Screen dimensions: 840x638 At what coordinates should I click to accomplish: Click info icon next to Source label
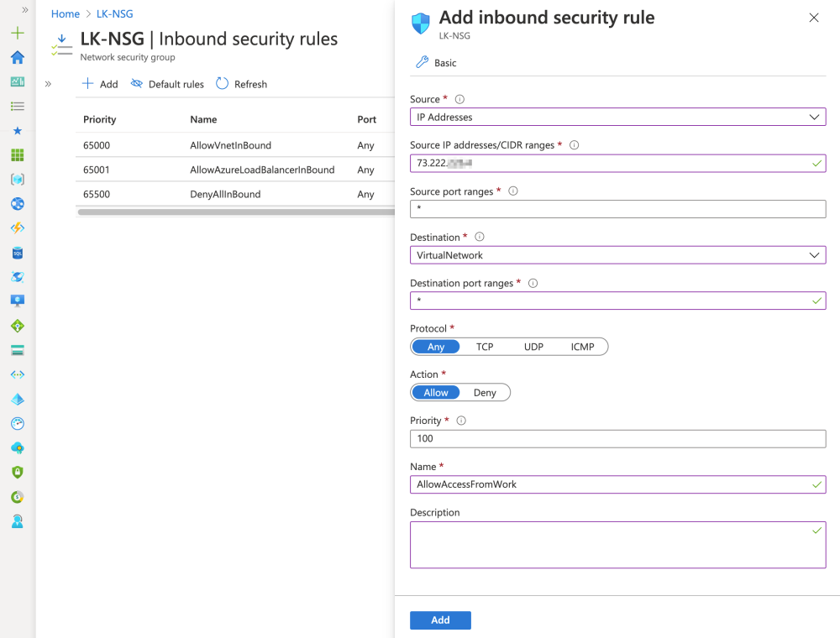click(x=459, y=99)
